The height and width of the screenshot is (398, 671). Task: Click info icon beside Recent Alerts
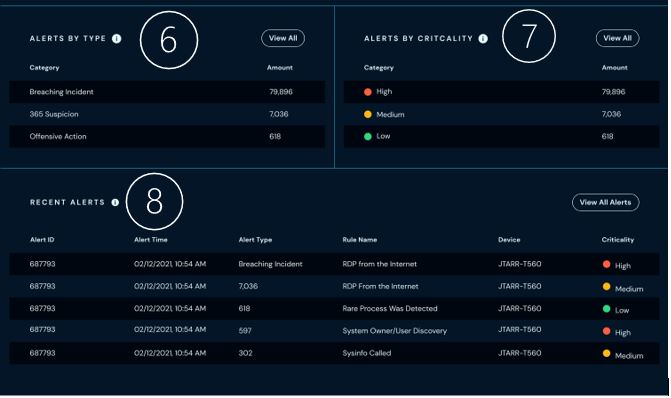coord(115,202)
